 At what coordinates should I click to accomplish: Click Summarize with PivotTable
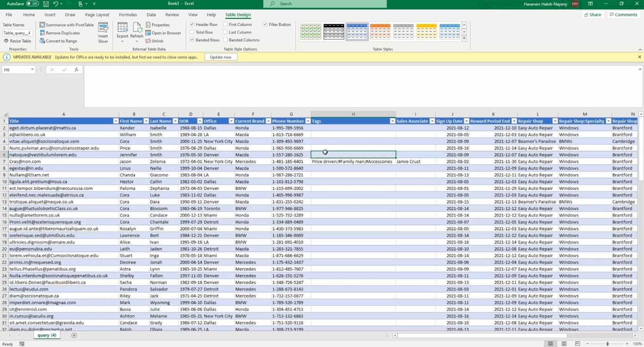(x=66, y=25)
